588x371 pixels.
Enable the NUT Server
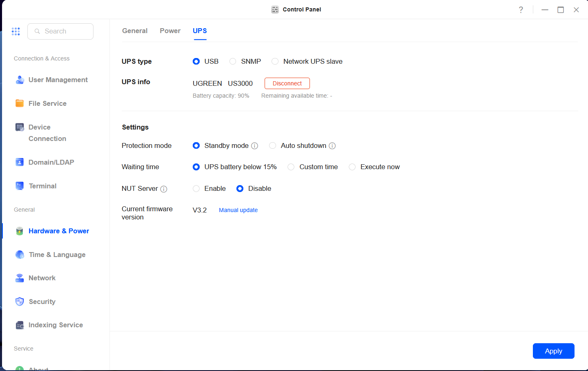196,188
